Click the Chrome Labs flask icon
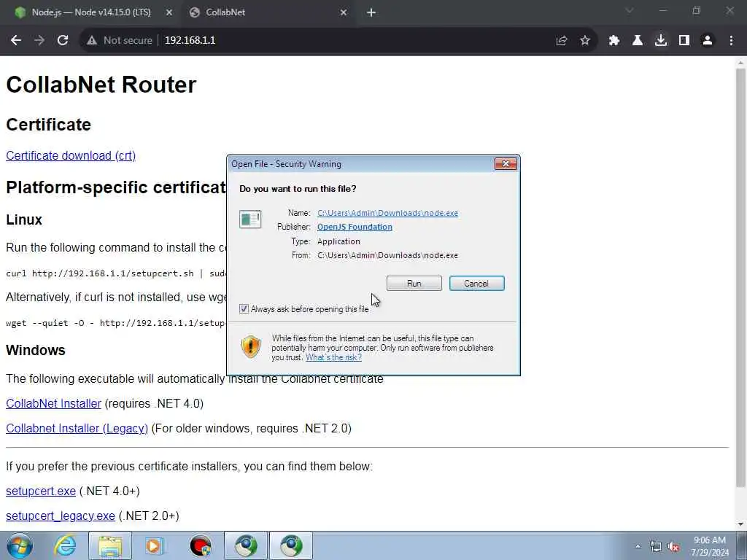The height and width of the screenshot is (560, 747). (638, 41)
